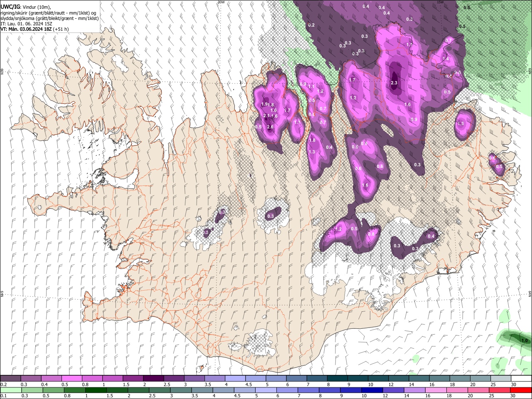Click the 'UWC/IG: Vindur (10m)' title line
The image size is (532, 399).
(26, 6)
